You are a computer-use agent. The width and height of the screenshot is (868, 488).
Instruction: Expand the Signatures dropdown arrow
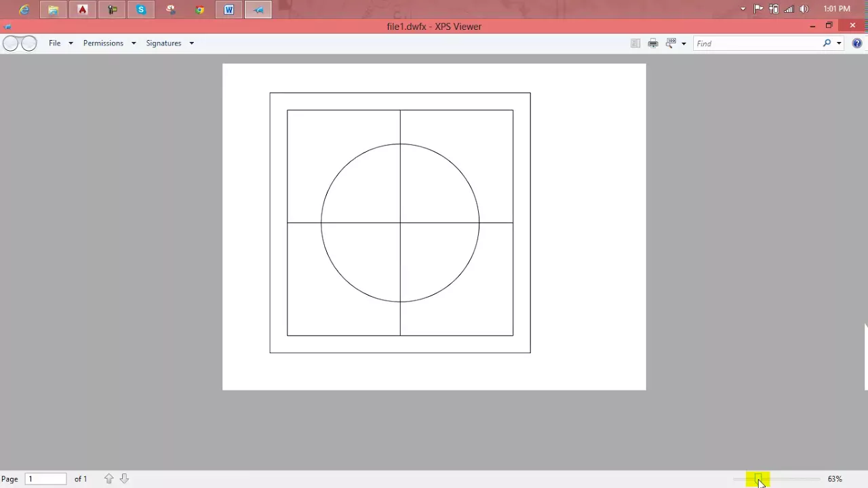click(191, 43)
